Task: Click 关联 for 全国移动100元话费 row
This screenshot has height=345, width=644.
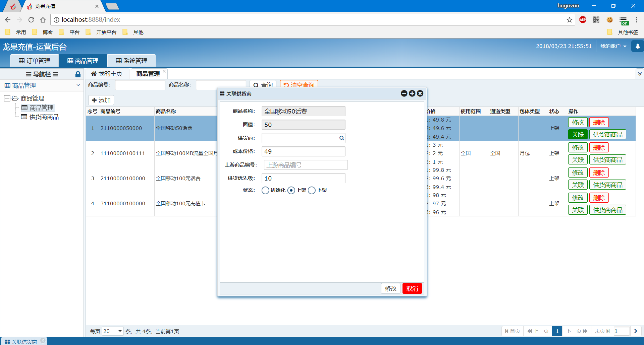Action: (x=578, y=185)
